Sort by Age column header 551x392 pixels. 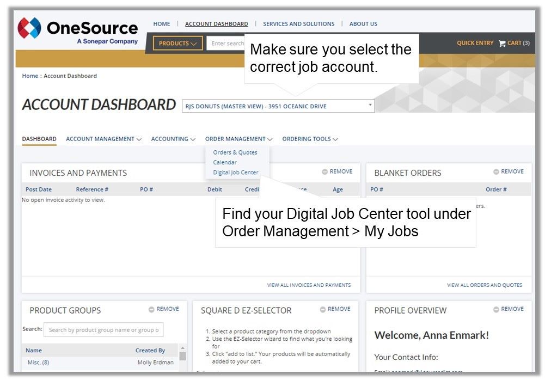click(338, 189)
